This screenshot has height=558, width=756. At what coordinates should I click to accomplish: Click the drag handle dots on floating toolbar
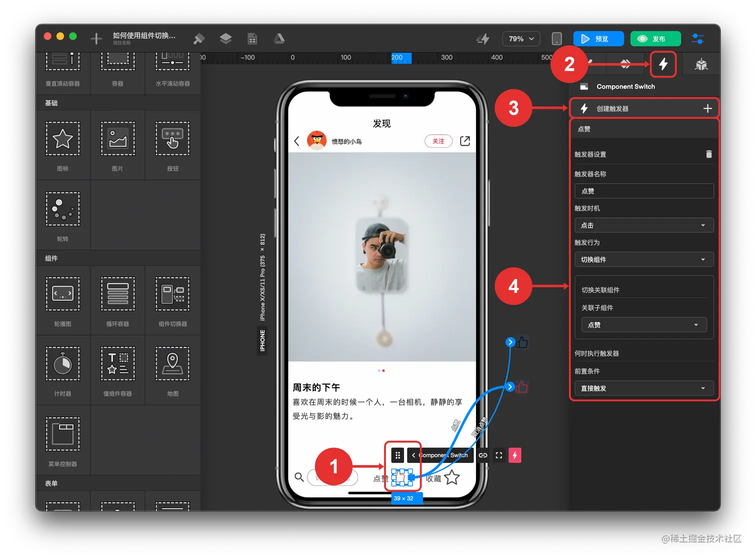click(397, 455)
